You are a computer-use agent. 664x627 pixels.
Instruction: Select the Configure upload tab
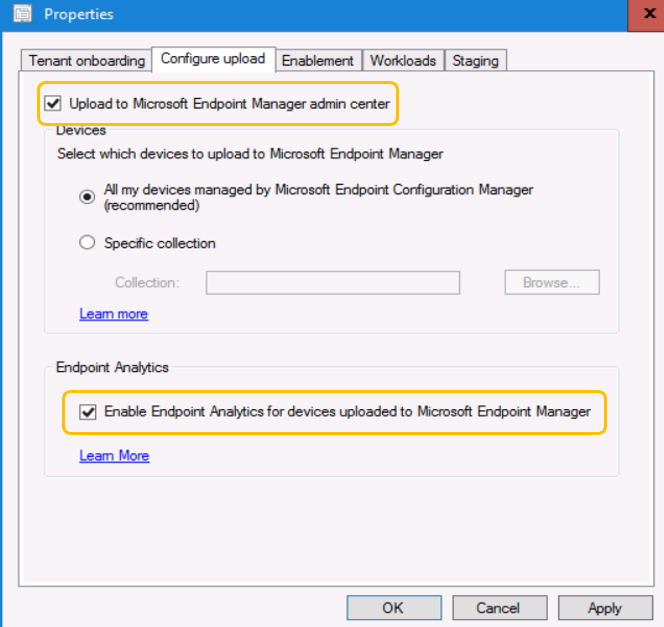click(213, 59)
